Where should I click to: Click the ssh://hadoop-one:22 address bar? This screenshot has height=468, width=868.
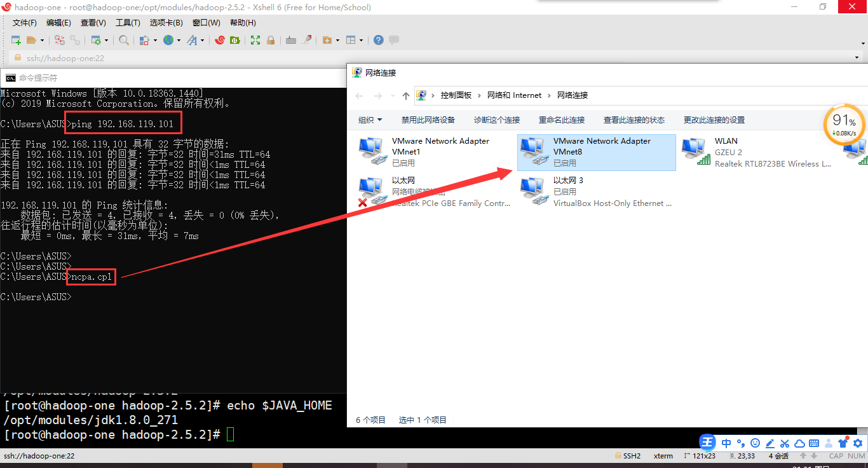click(432, 58)
